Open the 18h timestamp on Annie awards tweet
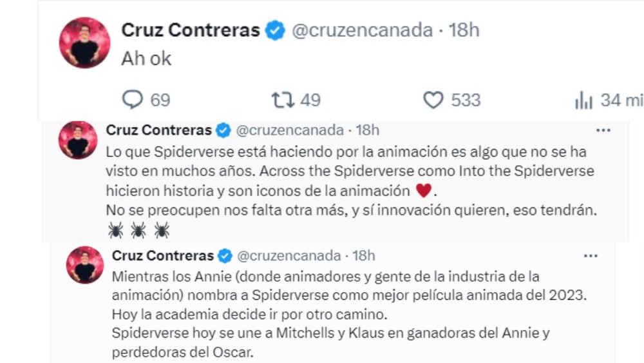Viewport: 644px width, 363px height. pos(363,256)
